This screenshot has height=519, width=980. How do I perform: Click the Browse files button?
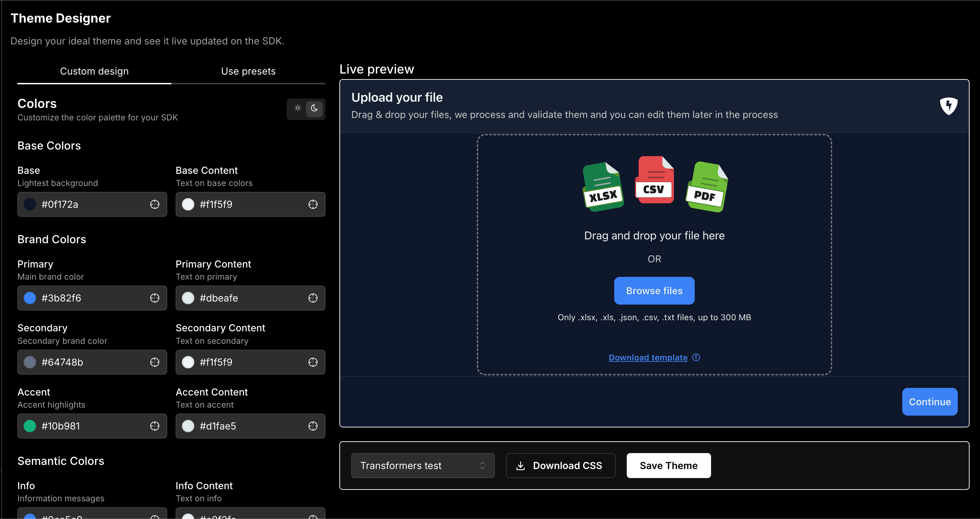point(654,290)
